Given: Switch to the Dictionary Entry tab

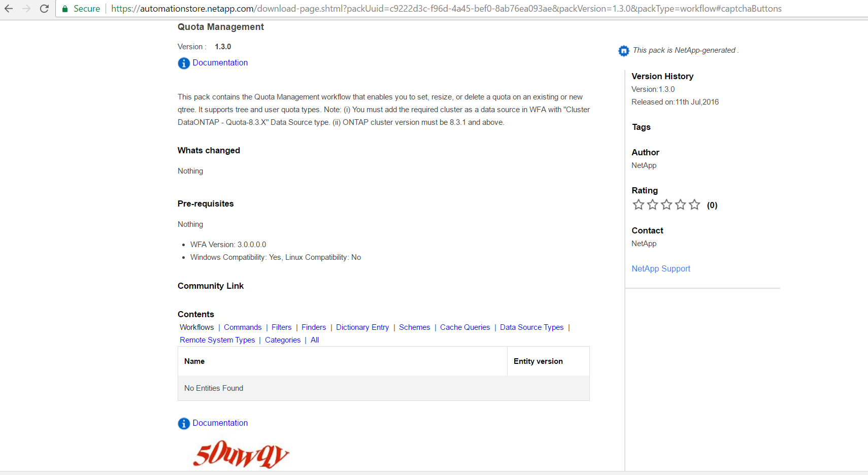Looking at the screenshot, I should point(362,327).
